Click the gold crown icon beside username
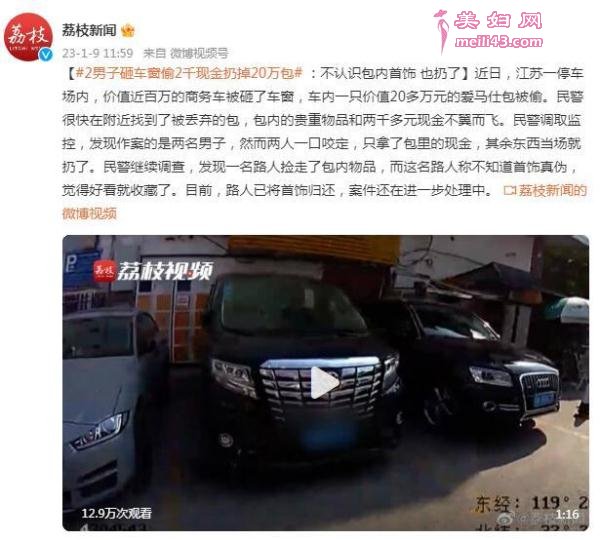 point(128,30)
